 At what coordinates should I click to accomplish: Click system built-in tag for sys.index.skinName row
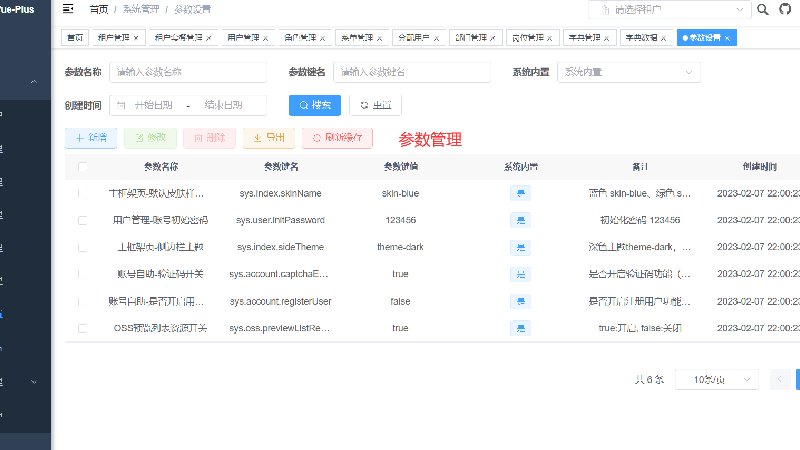pyautogui.click(x=520, y=193)
